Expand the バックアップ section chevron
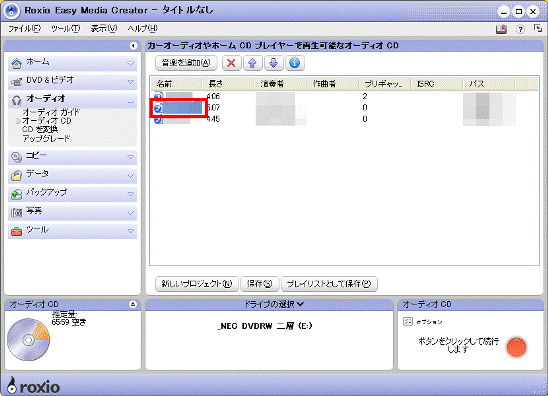The height and width of the screenshot is (396, 548). point(130,194)
